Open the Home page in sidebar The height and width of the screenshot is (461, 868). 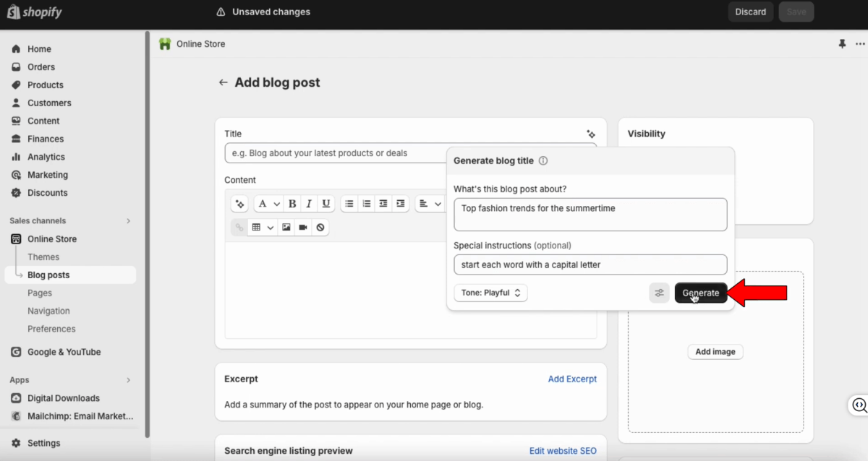pos(39,49)
